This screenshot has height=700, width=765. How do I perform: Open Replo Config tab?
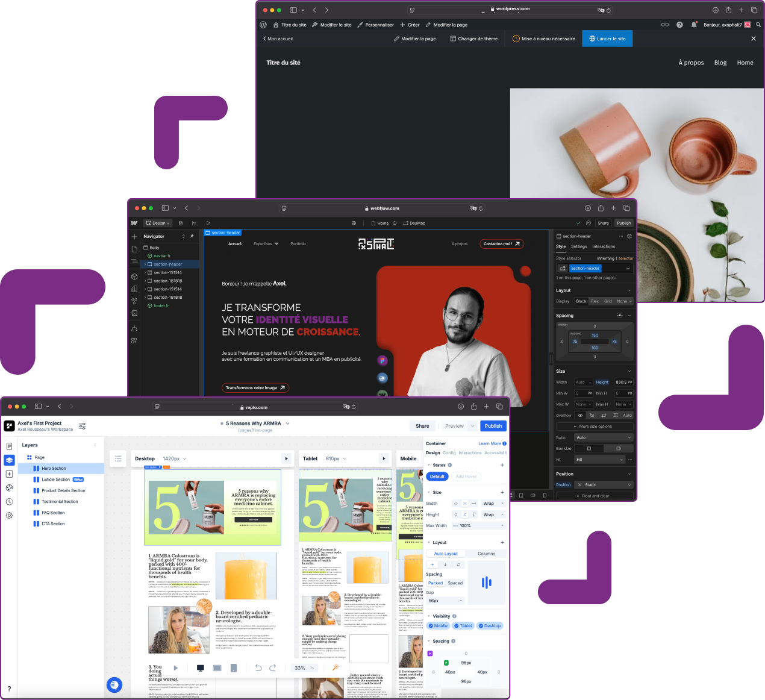pyautogui.click(x=449, y=453)
